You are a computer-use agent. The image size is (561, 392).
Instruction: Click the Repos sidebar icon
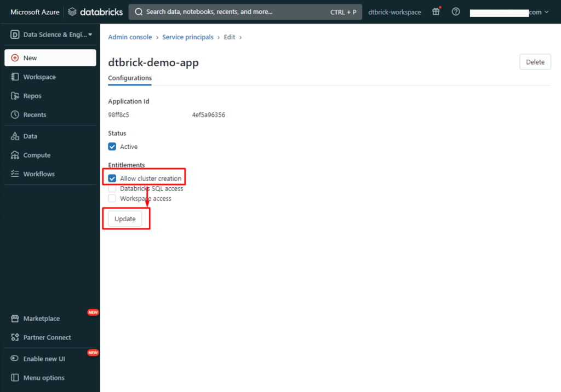point(15,96)
